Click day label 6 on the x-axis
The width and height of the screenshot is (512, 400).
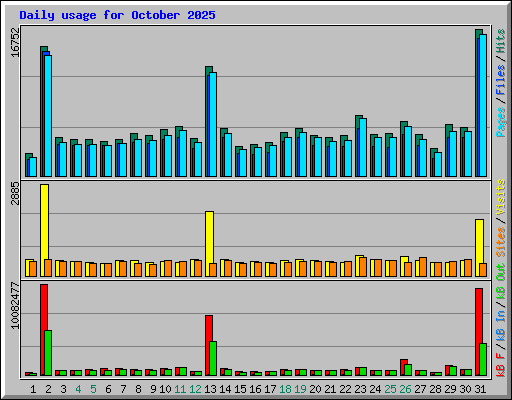pyautogui.click(x=108, y=389)
